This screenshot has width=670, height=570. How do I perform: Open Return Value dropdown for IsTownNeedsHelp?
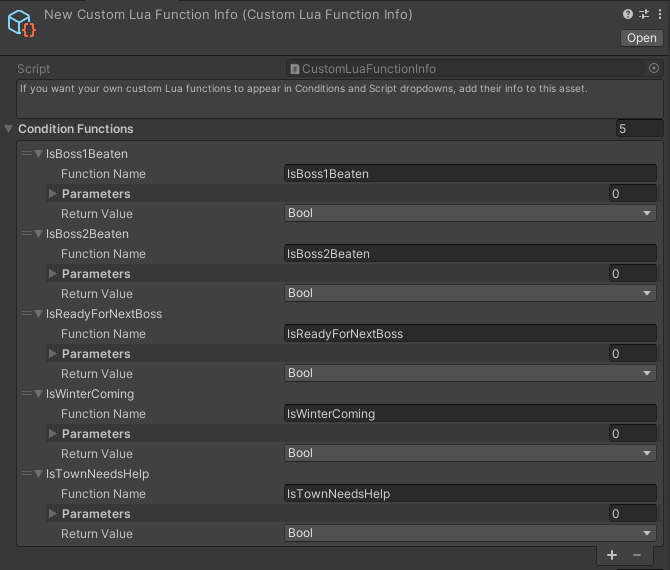(470, 533)
